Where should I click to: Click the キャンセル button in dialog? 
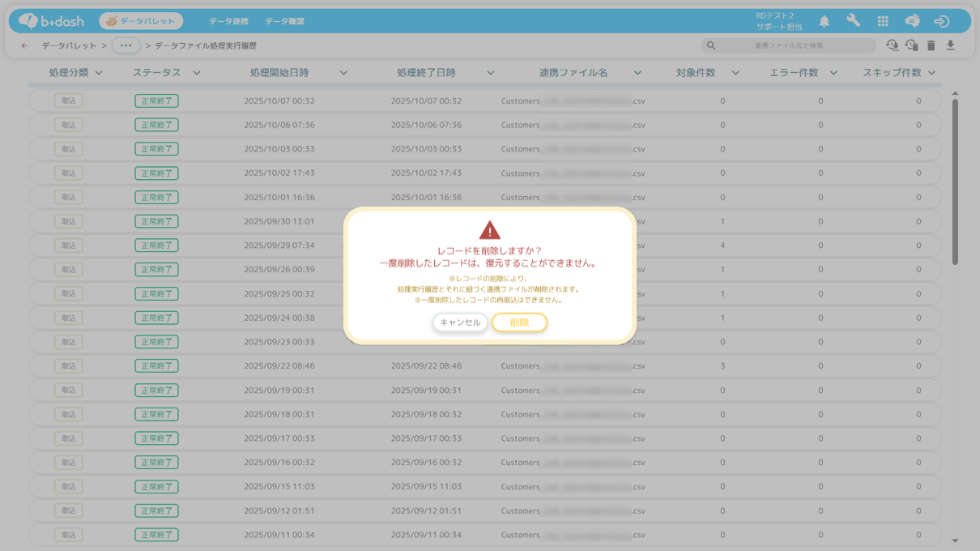click(460, 322)
